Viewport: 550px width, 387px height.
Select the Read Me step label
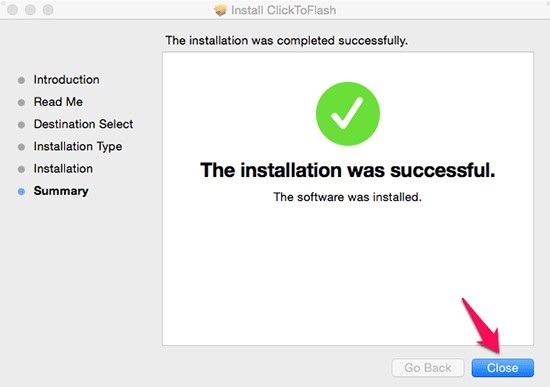coord(58,102)
